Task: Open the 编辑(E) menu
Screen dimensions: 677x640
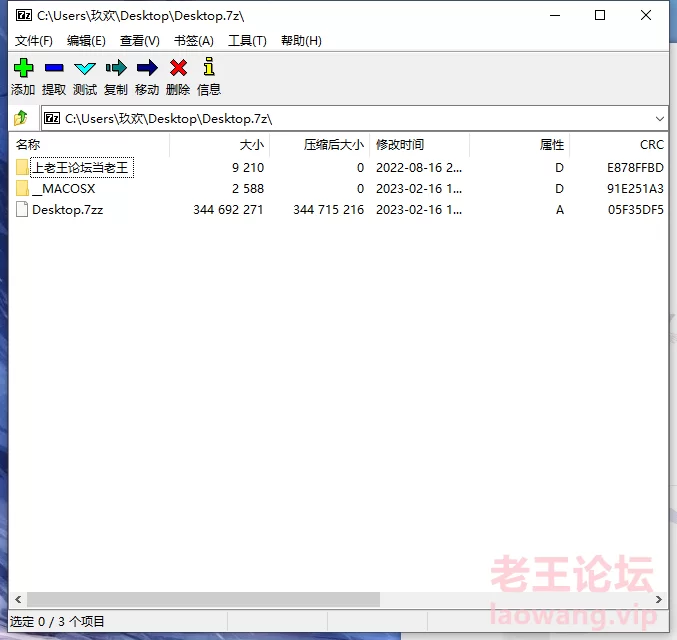Action: (86, 41)
